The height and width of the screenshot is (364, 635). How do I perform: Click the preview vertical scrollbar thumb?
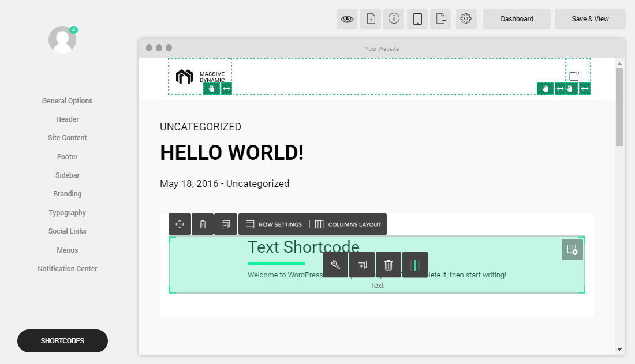click(619, 107)
